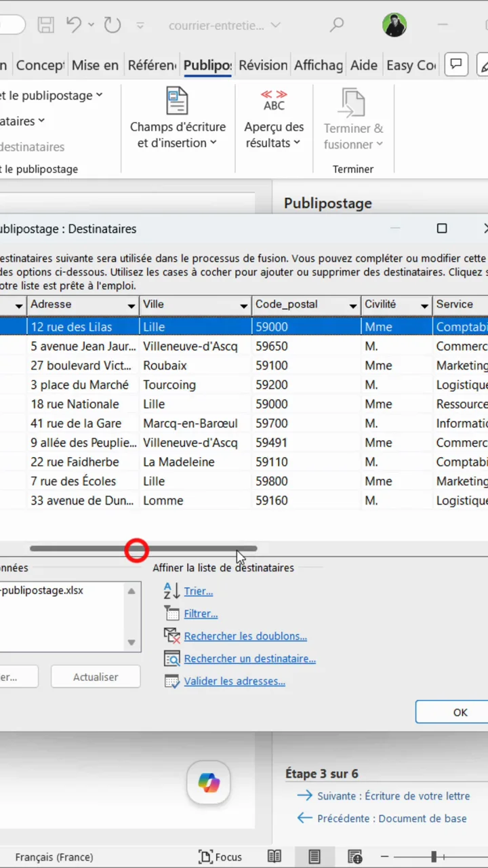Click the Champs d'écriture document icon
This screenshot has height=868, width=488.
178,101
